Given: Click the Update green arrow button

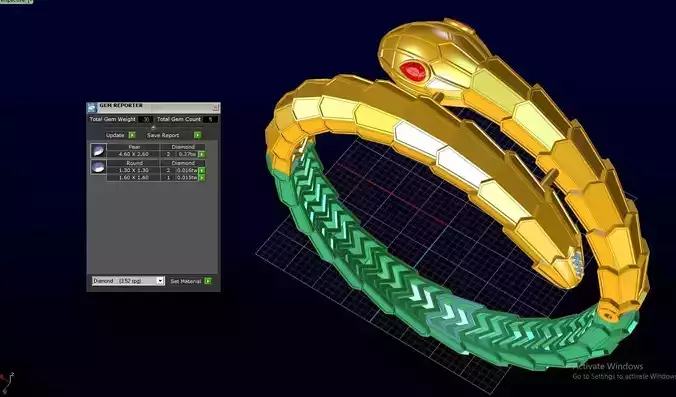Looking at the screenshot, I should click(x=132, y=135).
